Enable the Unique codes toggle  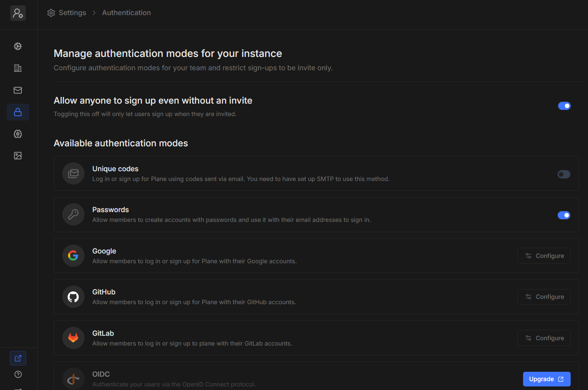(x=564, y=174)
